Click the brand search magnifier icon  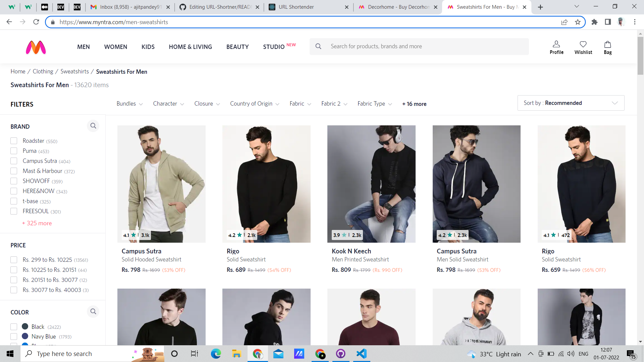(x=93, y=126)
